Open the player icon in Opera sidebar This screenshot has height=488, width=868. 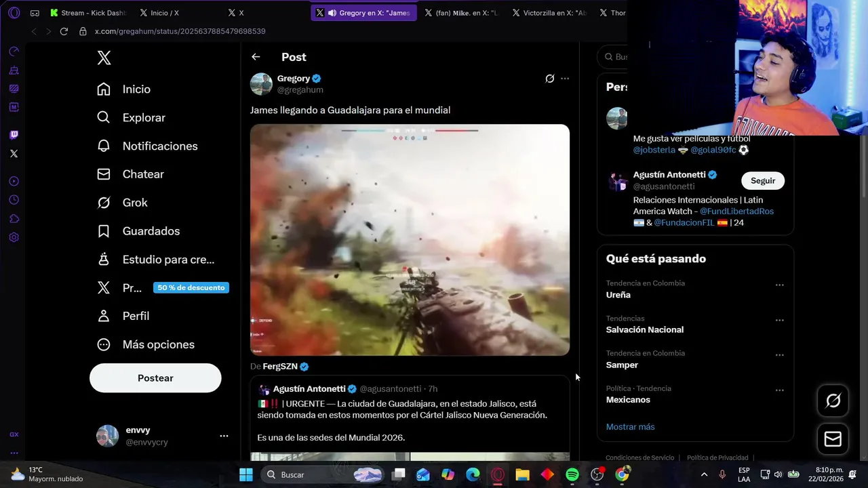14,182
